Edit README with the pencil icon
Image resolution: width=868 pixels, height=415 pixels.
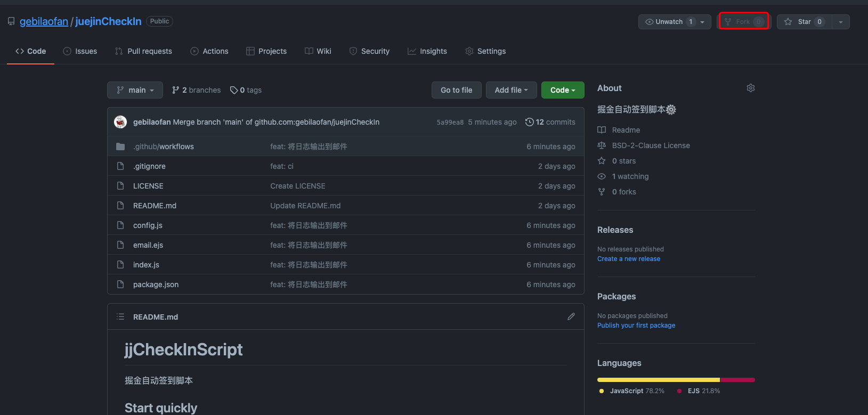(571, 316)
